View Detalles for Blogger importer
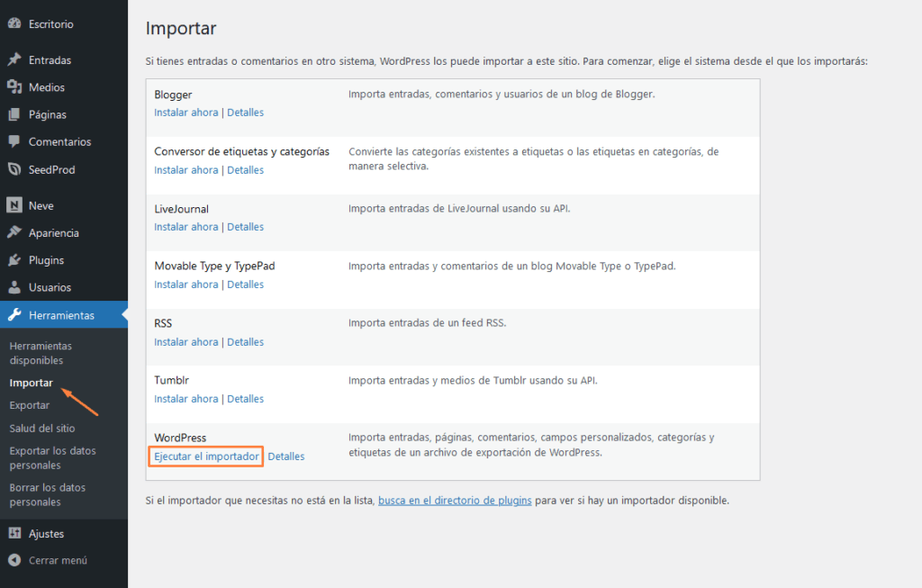Screen dimensions: 922x588 [x=245, y=113]
